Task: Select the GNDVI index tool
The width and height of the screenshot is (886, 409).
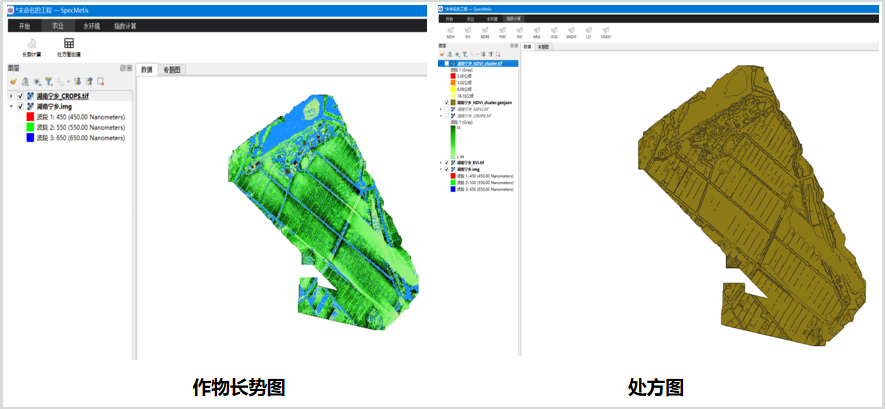Action: [x=571, y=32]
